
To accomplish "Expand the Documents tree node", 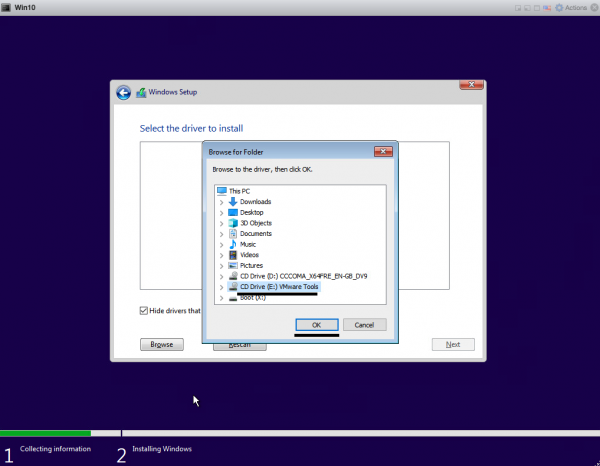I will (x=221, y=234).
